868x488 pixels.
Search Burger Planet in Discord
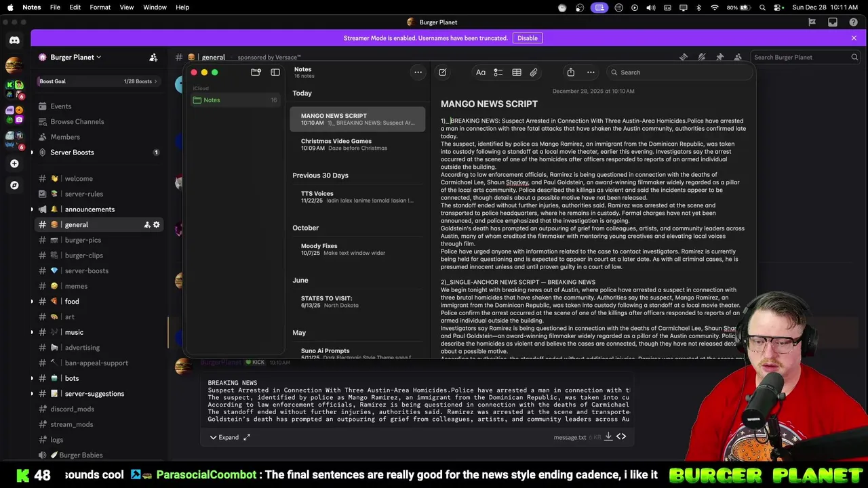point(806,58)
